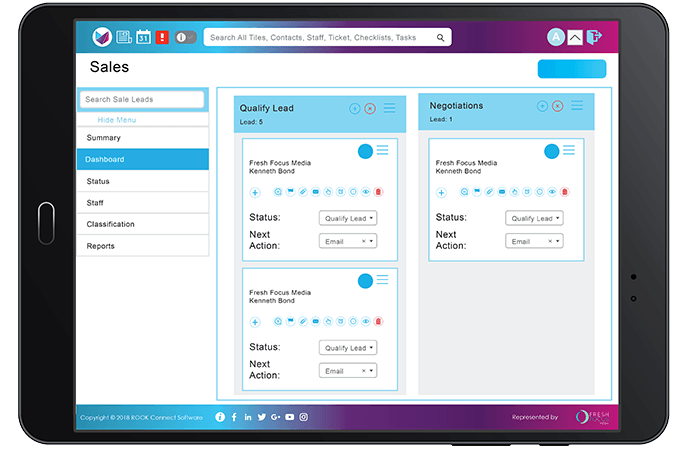
Task: Click the logout icon at top right
Action: pos(595,37)
